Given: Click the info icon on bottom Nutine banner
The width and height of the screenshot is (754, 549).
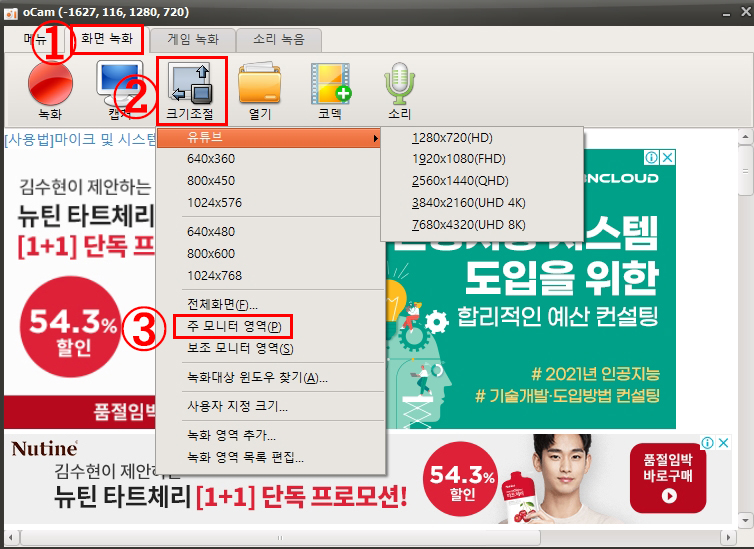Looking at the screenshot, I should (707, 443).
